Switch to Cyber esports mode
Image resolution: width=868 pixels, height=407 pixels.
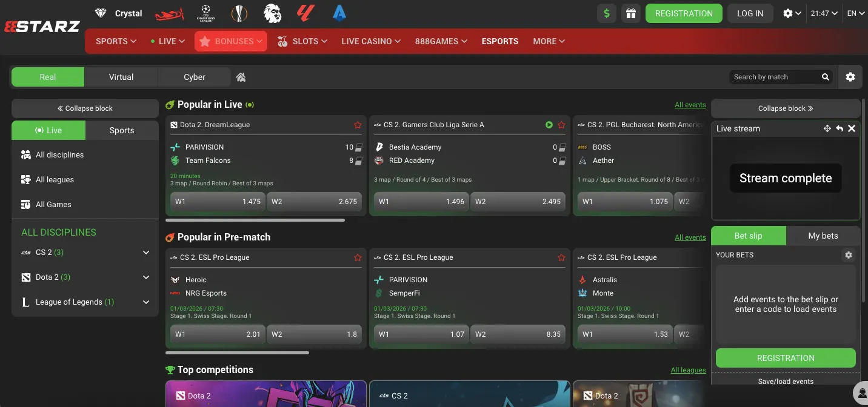coord(195,77)
